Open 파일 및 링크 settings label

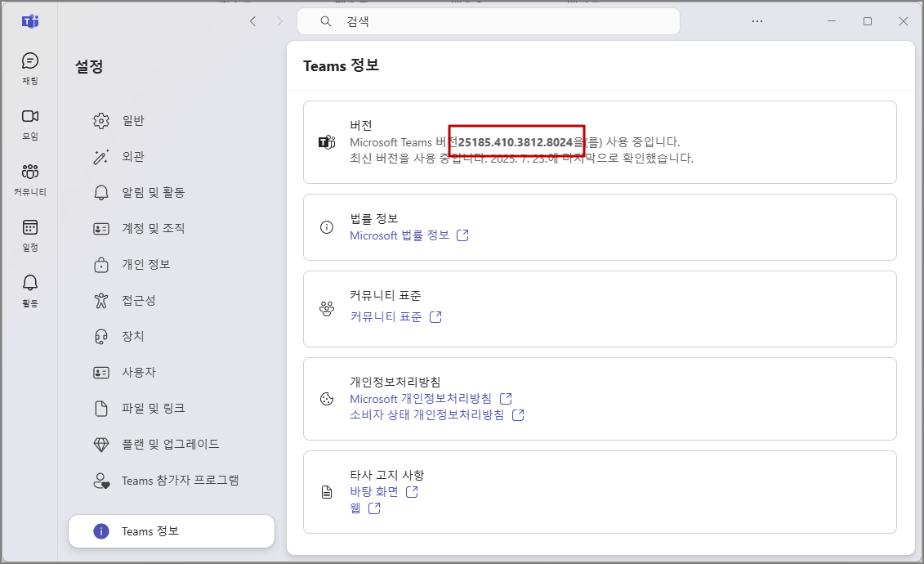pyautogui.click(x=154, y=409)
